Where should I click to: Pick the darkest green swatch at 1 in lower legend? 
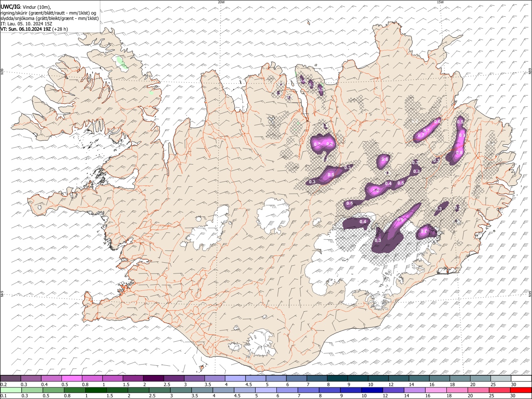click(96, 390)
